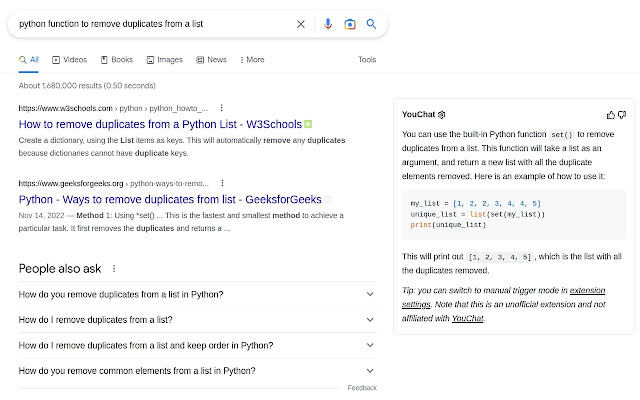The width and height of the screenshot is (640, 400).
Task: Switch to the Images tab
Action: tap(164, 60)
